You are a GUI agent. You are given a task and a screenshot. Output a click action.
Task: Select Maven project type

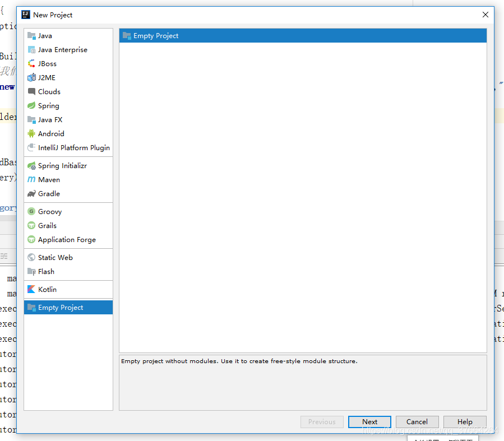[x=68, y=179]
